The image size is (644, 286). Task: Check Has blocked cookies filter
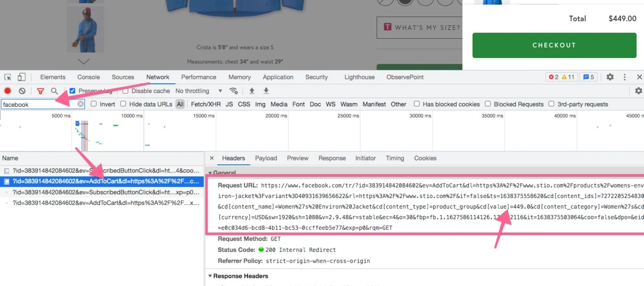click(x=417, y=104)
